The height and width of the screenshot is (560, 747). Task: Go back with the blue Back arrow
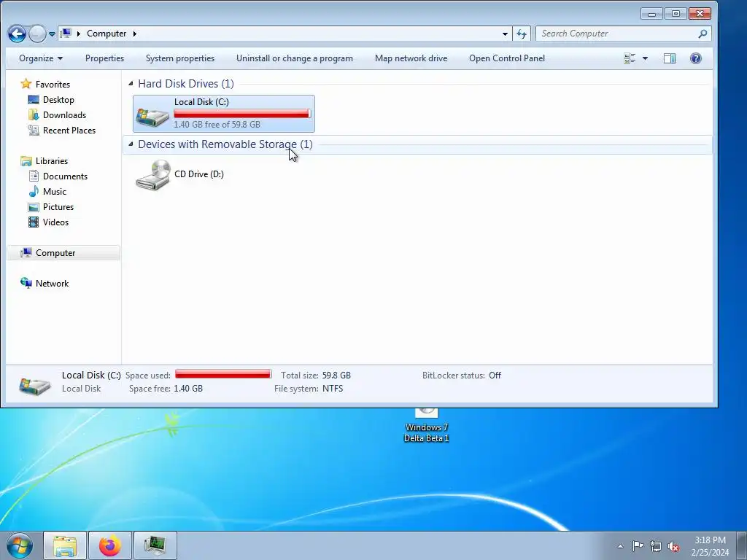17,34
